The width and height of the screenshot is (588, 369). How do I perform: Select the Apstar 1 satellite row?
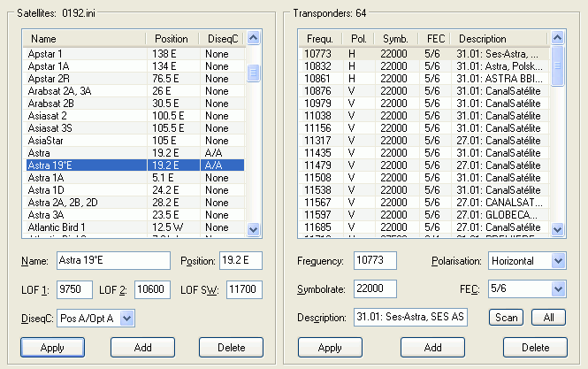pyautogui.click(x=135, y=54)
